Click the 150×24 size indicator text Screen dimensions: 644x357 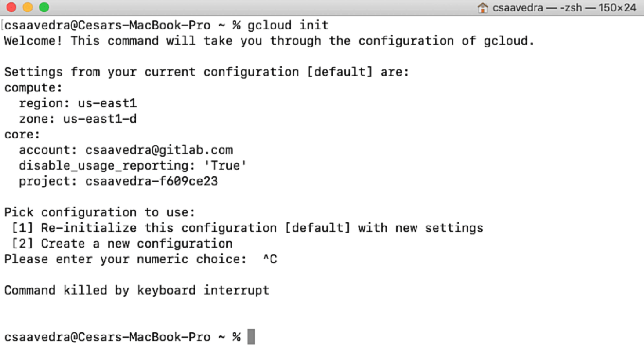click(x=619, y=7)
